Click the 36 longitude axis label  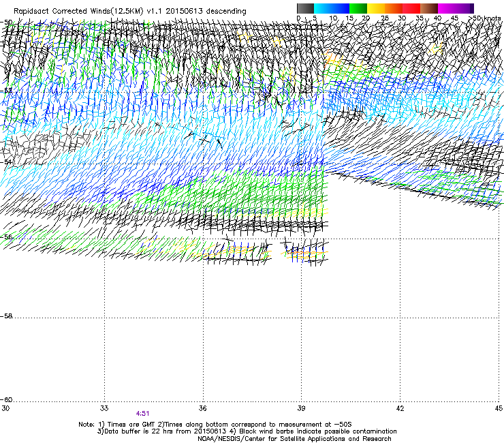click(203, 408)
